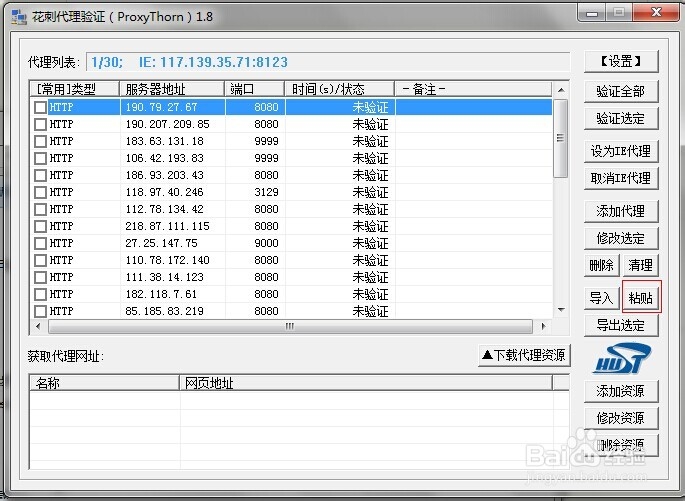
Task: Select server address 218.87.111.115
Action: tap(167, 226)
